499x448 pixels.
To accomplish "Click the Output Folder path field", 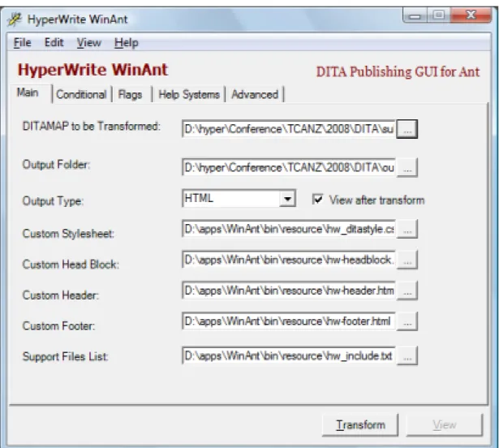I will [x=289, y=167].
